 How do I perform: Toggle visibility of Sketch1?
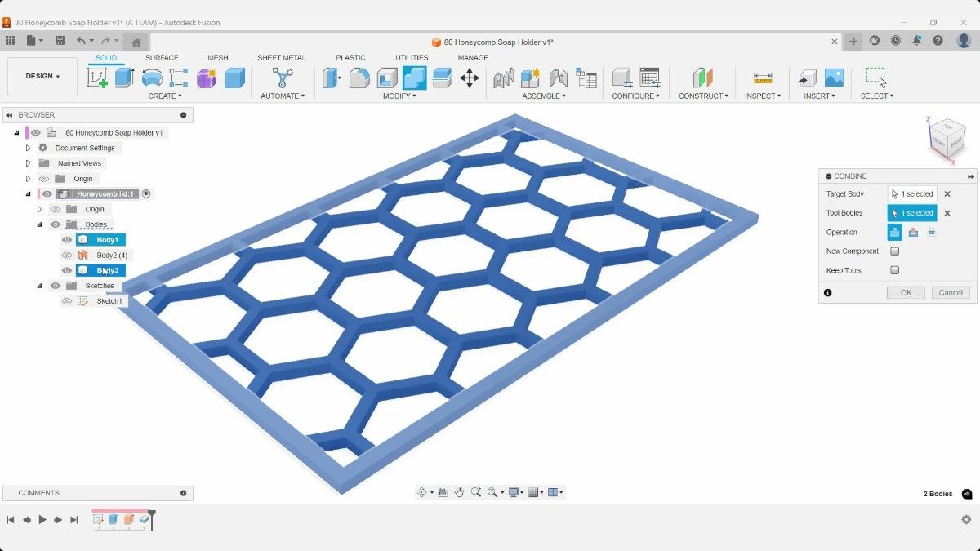pos(67,301)
